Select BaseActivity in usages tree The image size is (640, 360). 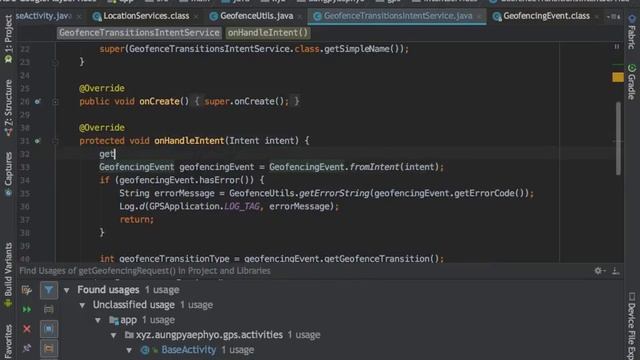coord(188,350)
